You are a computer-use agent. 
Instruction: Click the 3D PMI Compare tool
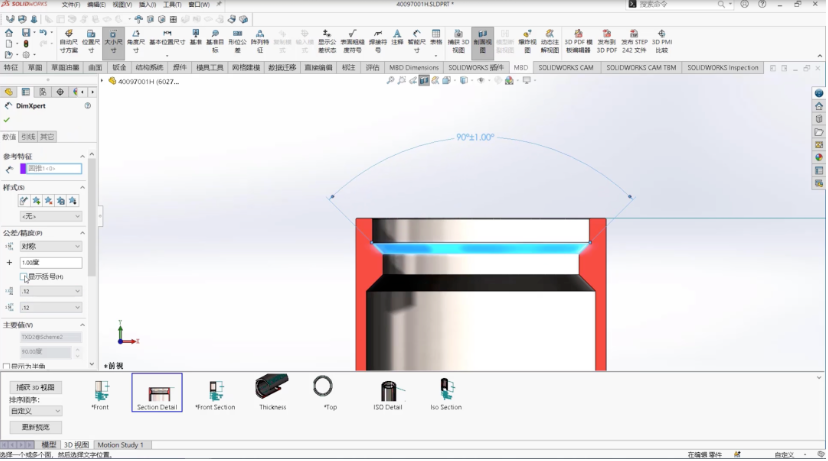coord(662,41)
